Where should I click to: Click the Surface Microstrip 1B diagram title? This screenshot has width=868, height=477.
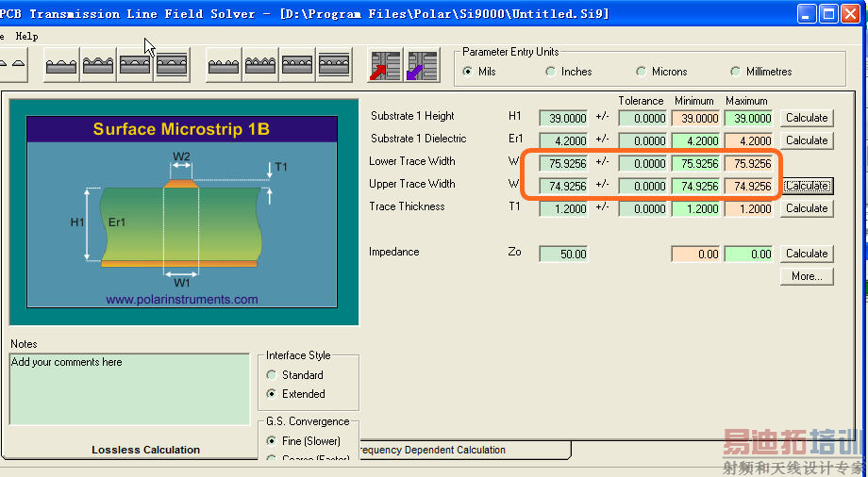tap(181, 129)
